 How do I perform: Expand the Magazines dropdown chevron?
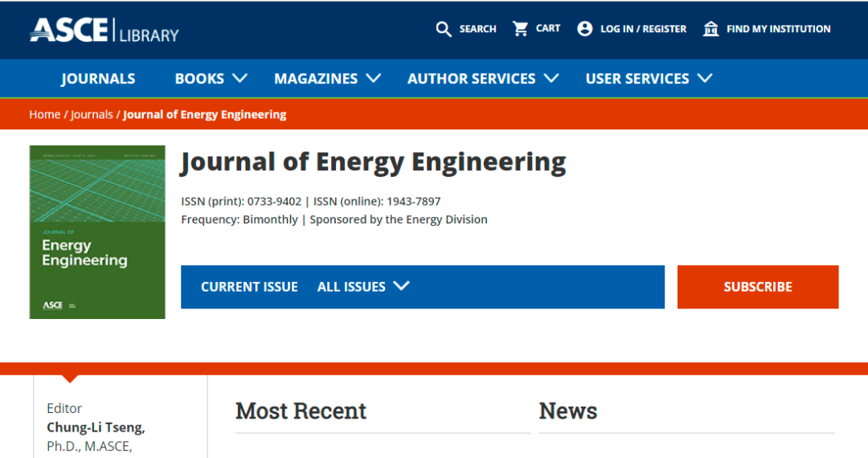pyautogui.click(x=373, y=78)
